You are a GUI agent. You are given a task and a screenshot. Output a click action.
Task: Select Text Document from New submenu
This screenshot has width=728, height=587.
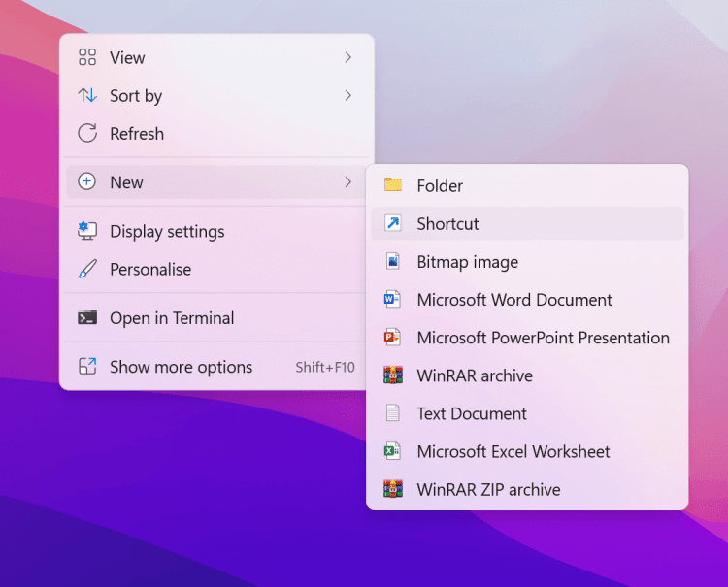click(472, 413)
